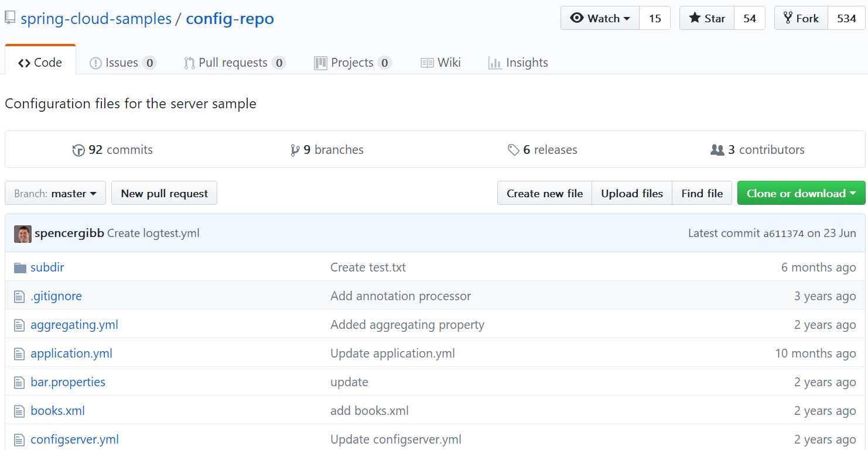The height and width of the screenshot is (450, 868).
Task: Open the application.yml file
Action: click(x=71, y=353)
